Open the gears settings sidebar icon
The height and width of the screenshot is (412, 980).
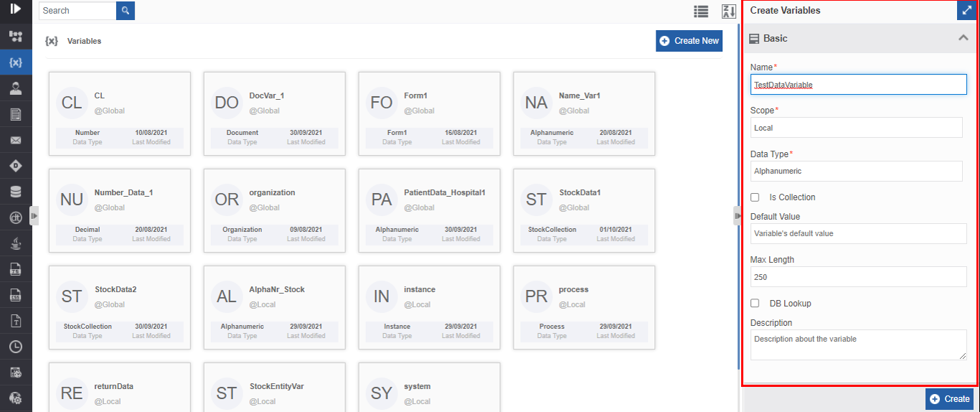(x=16, y=398)
